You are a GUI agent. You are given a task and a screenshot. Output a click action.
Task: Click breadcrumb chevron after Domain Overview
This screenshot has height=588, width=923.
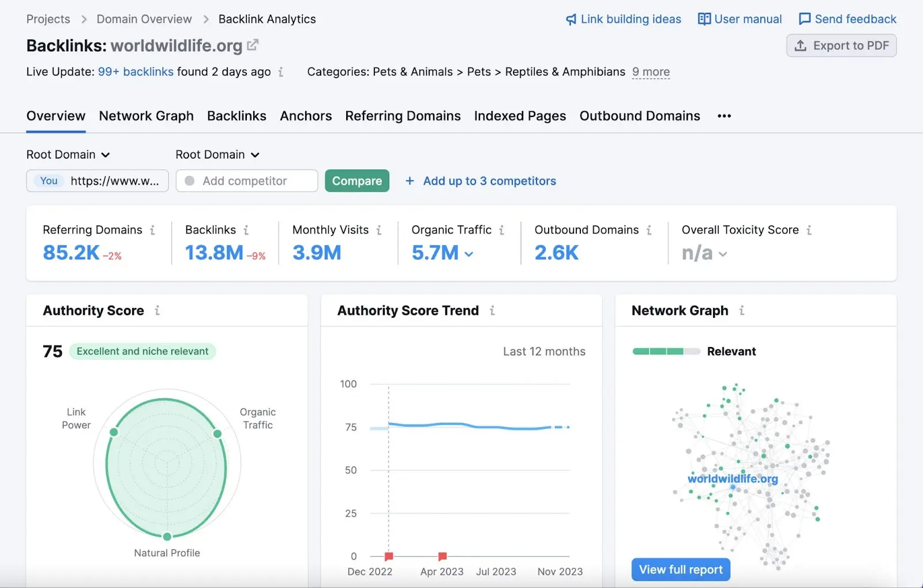(205, 19)
